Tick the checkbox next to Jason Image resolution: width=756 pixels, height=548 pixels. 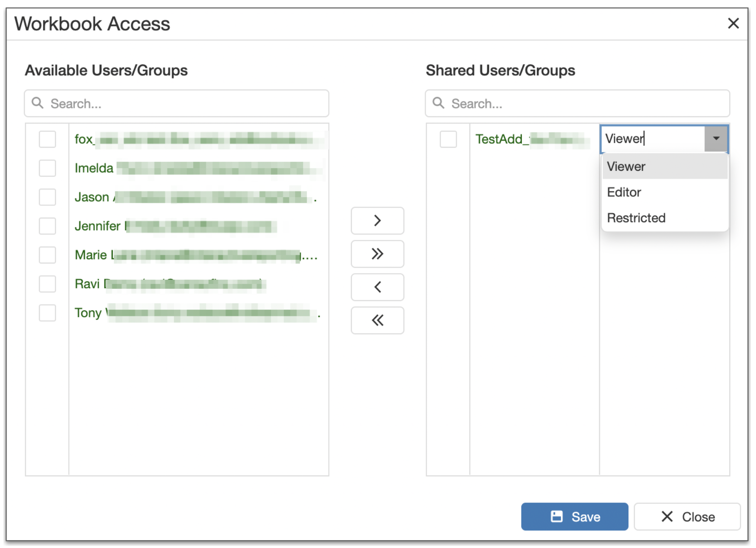(47, 197)
